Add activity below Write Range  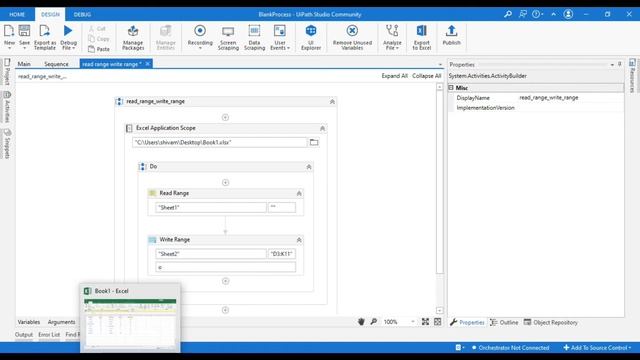pos(225,281)
